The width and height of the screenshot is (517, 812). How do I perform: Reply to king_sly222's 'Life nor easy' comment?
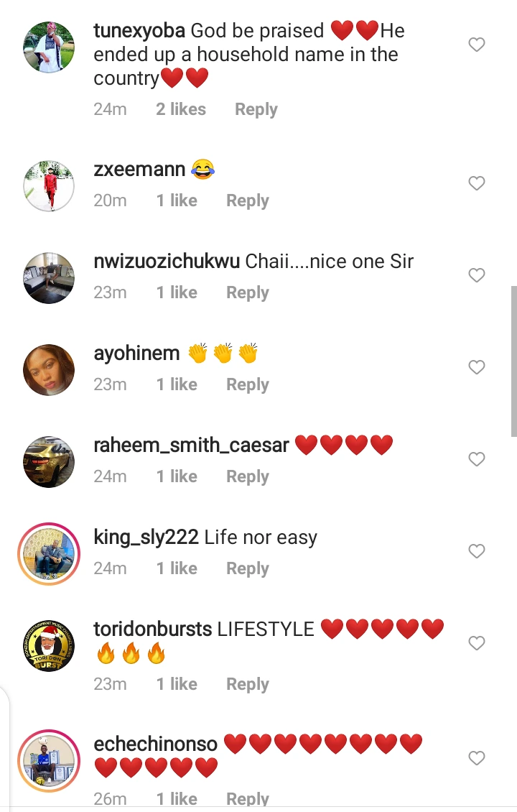coord(248,568)
